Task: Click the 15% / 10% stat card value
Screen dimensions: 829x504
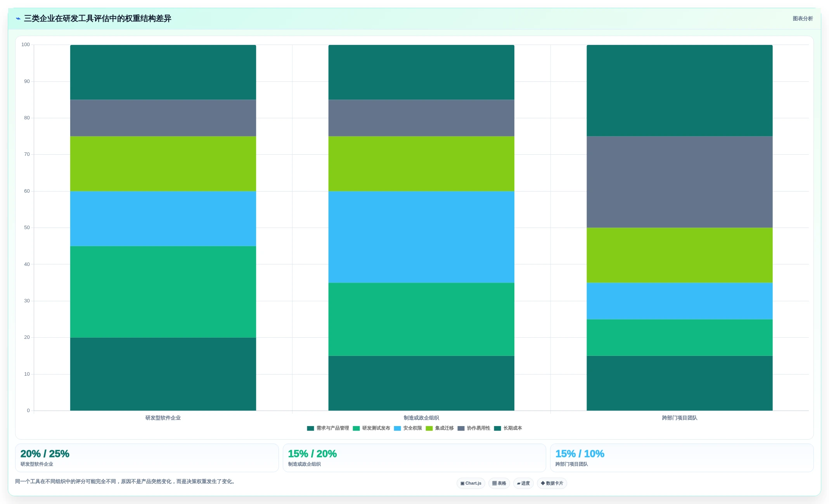Action: pos(580,454)
